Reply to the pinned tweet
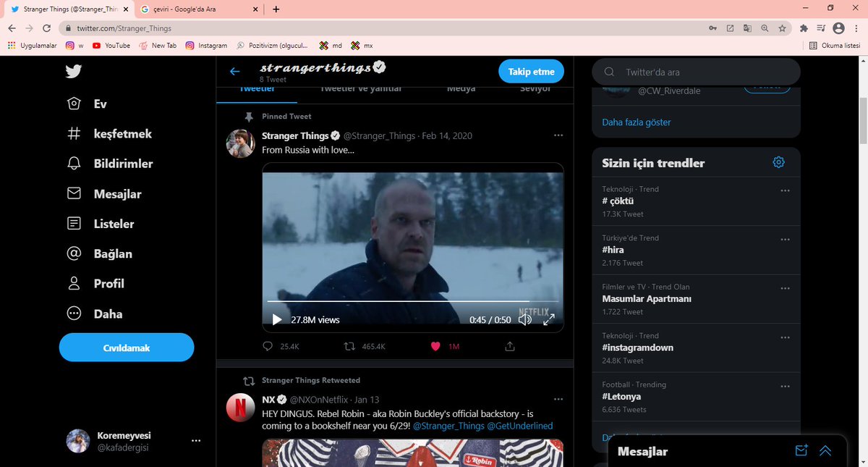868x467 pixels. (268, 347)
